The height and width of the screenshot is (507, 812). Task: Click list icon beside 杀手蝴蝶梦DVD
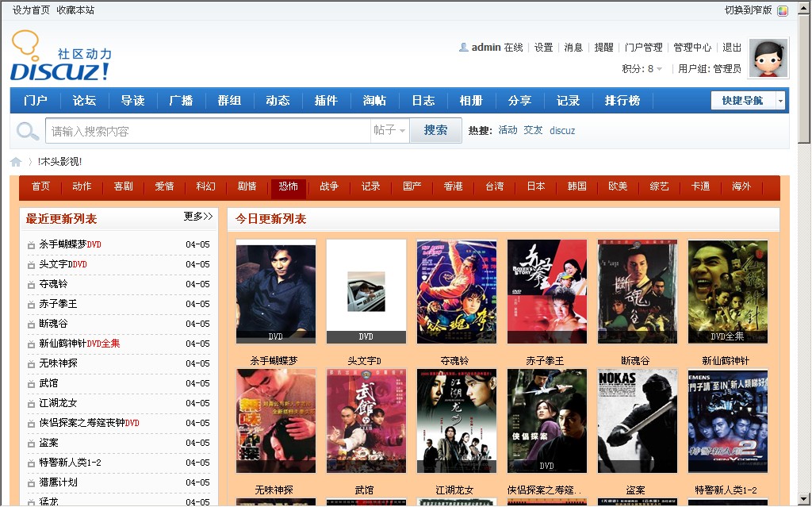click(x=31, y=244)
